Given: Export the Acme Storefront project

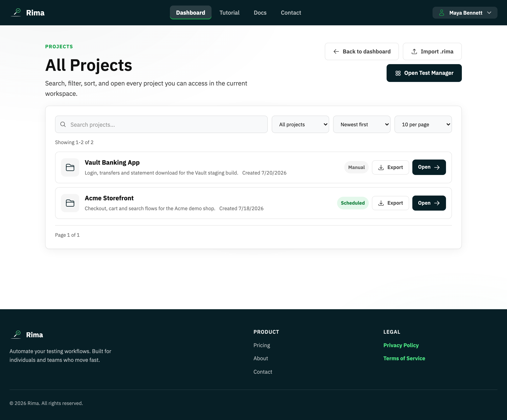Looking at the screenshot, I should tap(390, 203).
